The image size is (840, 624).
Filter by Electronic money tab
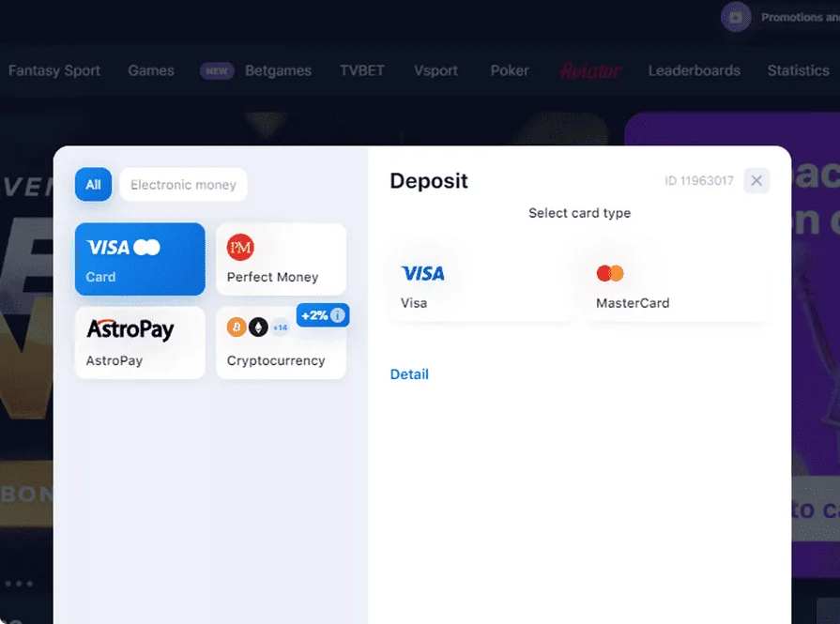[x=183, y=185]
